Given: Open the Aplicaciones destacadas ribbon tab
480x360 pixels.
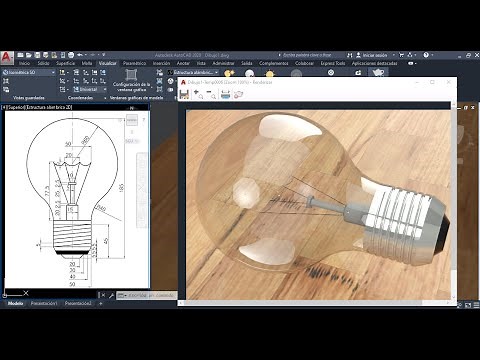Looking at the screenshot, I should (374, 63).
